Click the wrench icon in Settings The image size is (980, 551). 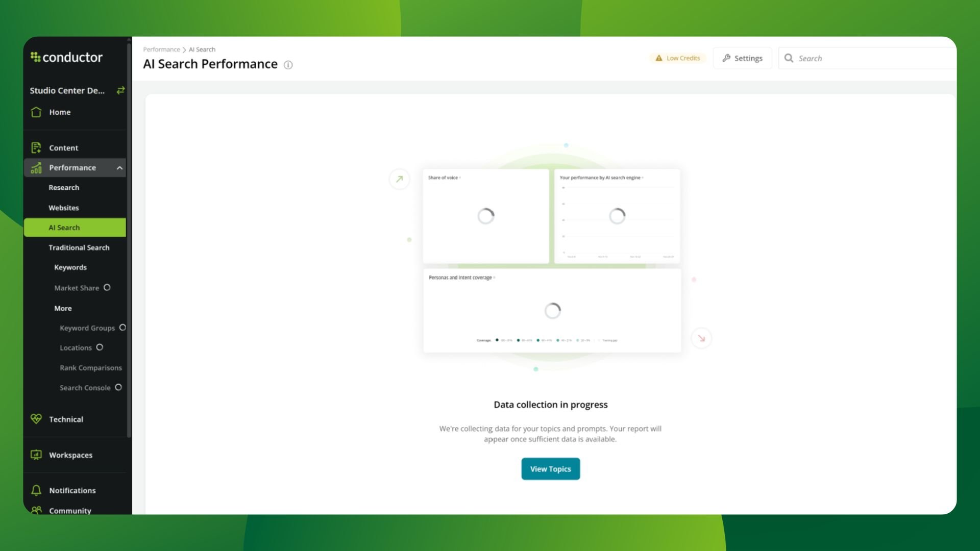click(726, 58)
